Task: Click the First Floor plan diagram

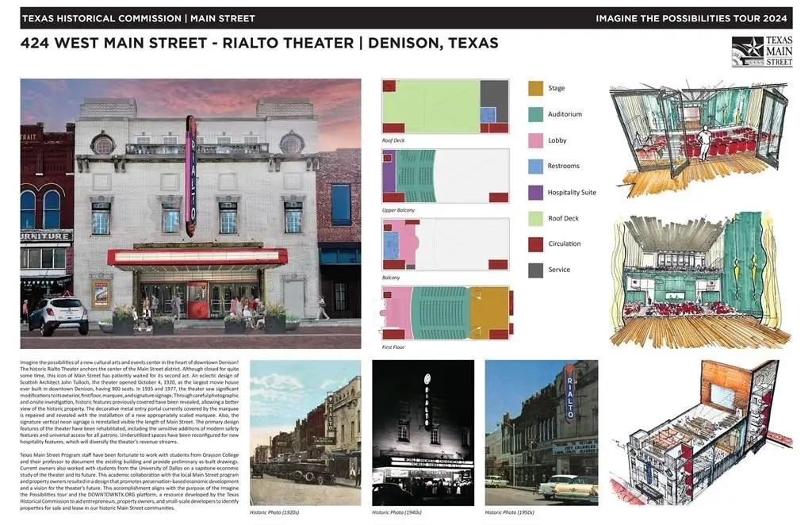Action: 446,313
